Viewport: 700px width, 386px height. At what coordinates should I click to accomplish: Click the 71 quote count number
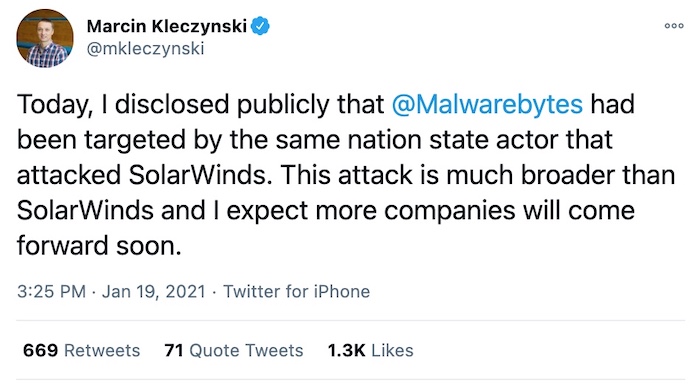pos(174,350)
